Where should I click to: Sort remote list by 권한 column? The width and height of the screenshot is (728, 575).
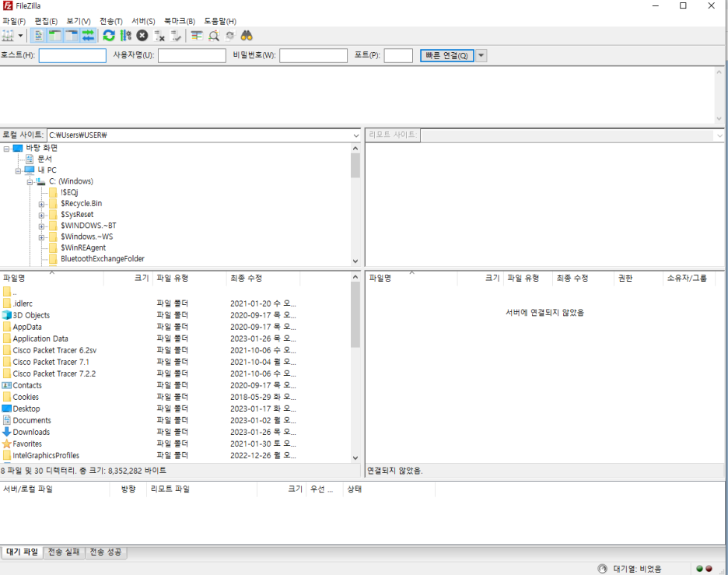point(638,278)
